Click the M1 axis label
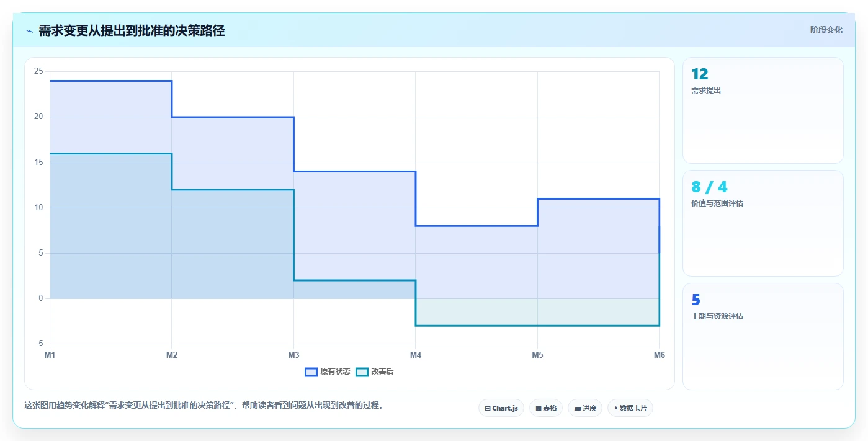Screen dimensions: 868x441 tap(50, 355)
